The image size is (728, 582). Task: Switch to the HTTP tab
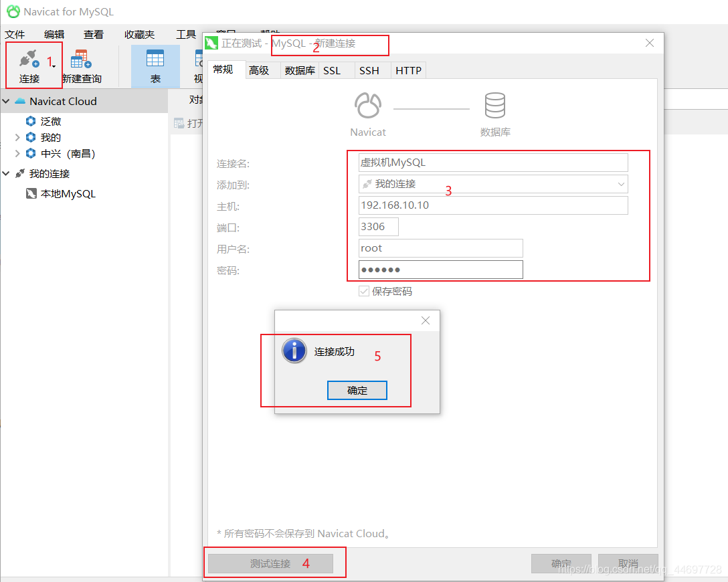click(x=409, y=70)
